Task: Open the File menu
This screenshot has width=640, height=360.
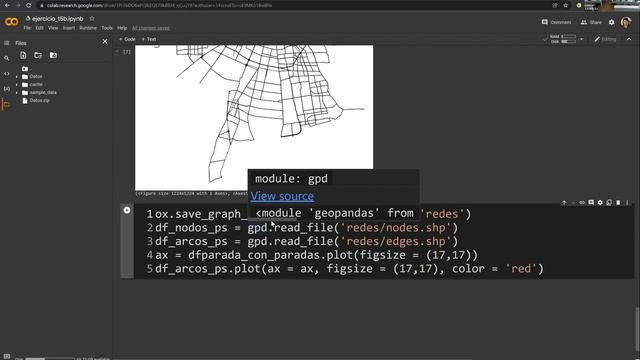Action: click(27, 28)
